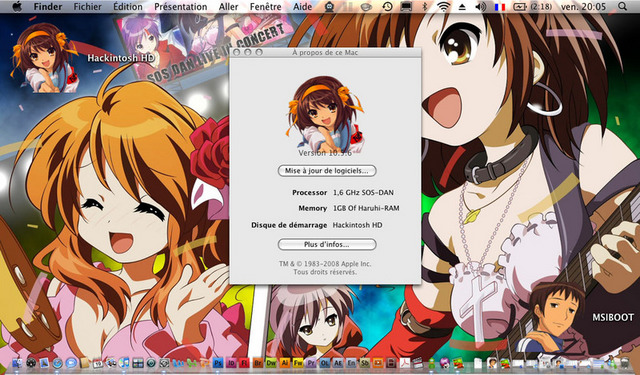Open Spotlight search magnifier

click(x=622, y=7)
